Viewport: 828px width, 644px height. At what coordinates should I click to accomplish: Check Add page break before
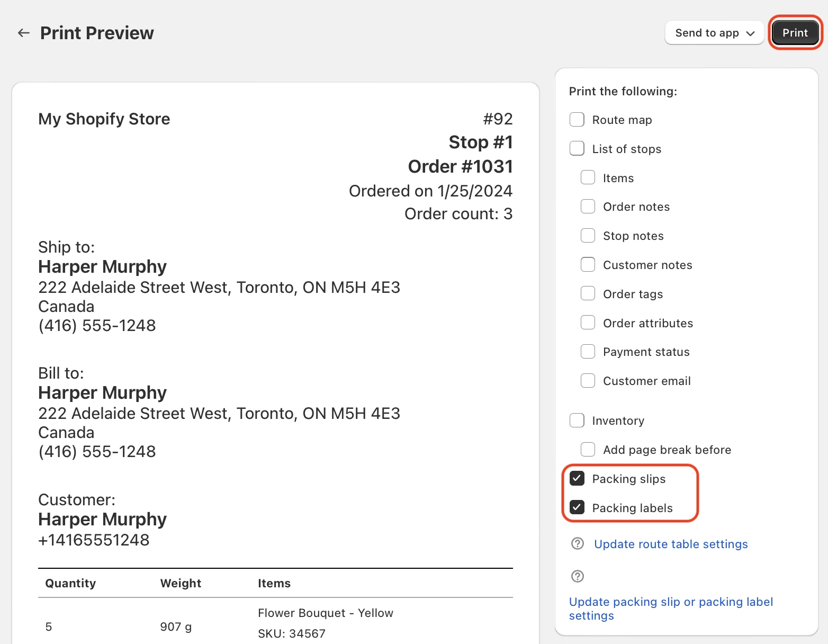tap(588, 450)
